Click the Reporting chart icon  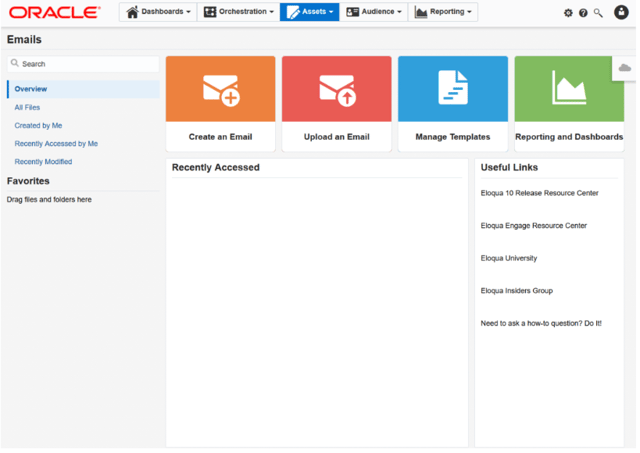coord(420,12)
